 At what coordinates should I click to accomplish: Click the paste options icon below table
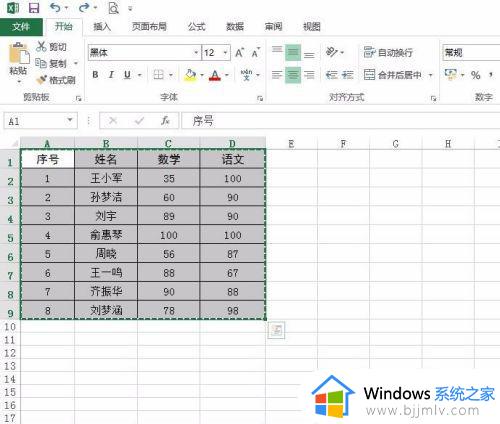276,330
